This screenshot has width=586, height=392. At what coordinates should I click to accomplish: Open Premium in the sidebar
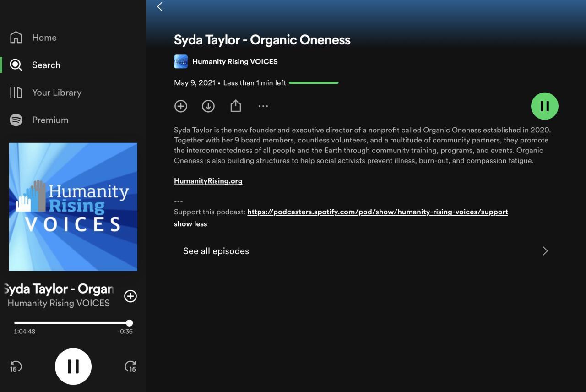click(50, 120)
